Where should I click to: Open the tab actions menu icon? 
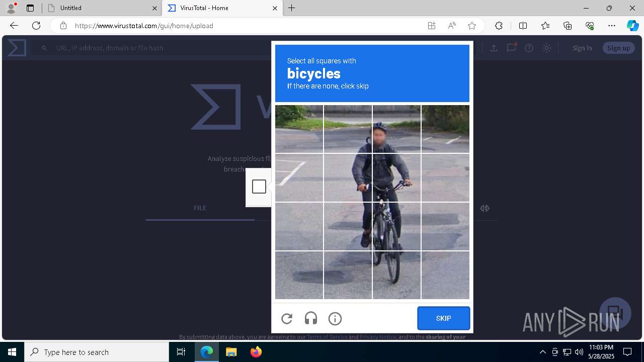click(x=30, y=8)
